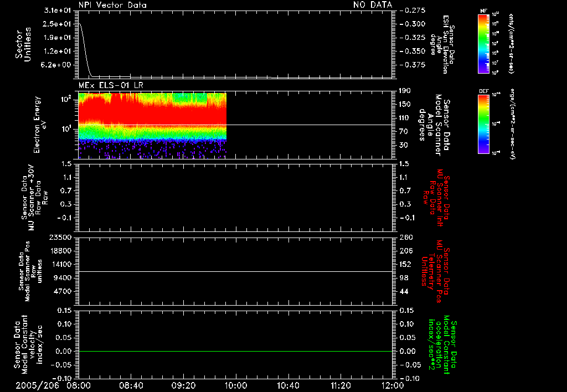Click the '10:40' time tick label
This screenshot has width=567, height=392.
(x=288, y=386)
